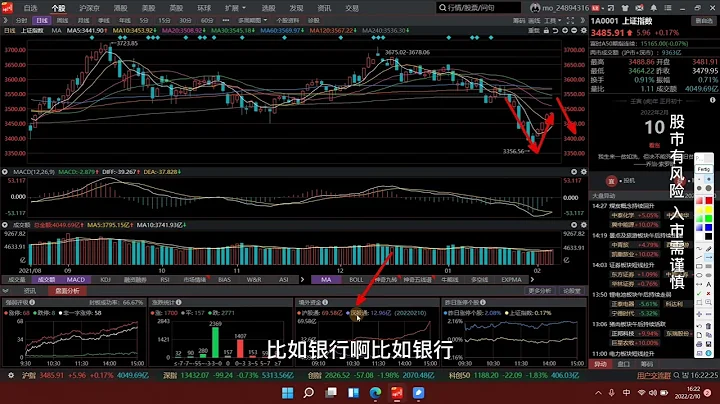Select the eraser in drawing toolbar

coord(709,248)
